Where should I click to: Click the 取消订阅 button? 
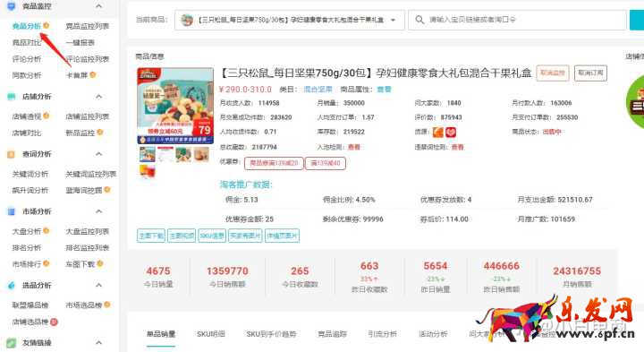(590, 73)
